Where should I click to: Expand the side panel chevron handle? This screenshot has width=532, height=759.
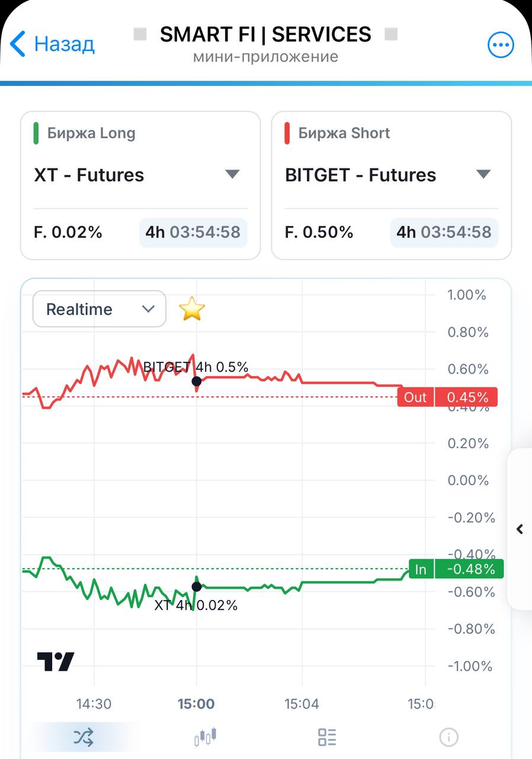coord(520,529)
